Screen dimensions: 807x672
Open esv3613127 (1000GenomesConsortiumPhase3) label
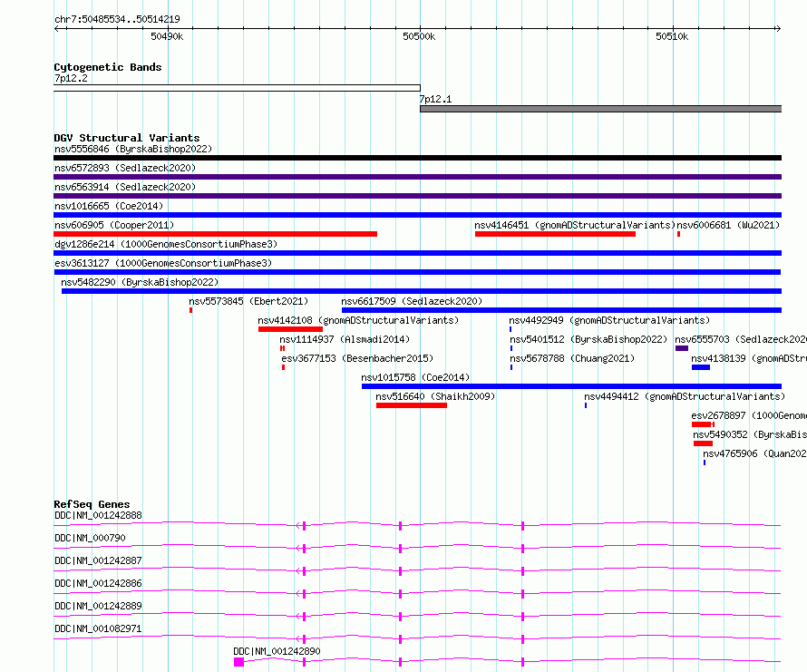[x=163, y=263]
